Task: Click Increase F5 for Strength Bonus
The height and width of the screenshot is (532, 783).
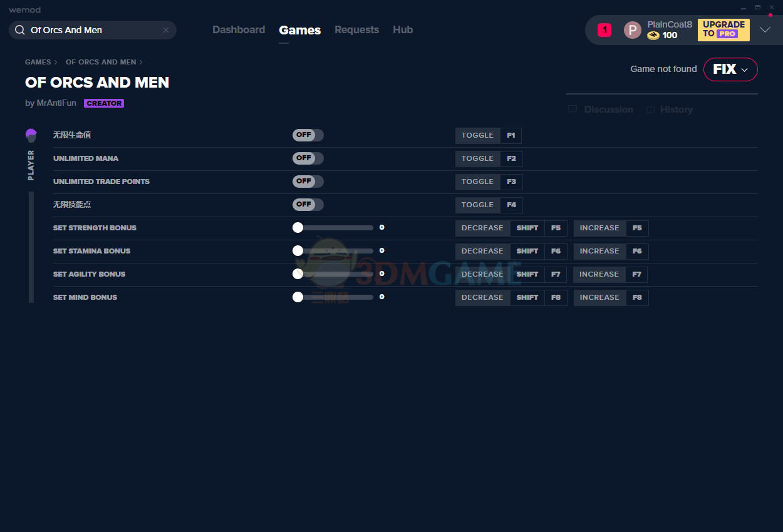Action: click(611, 228)
